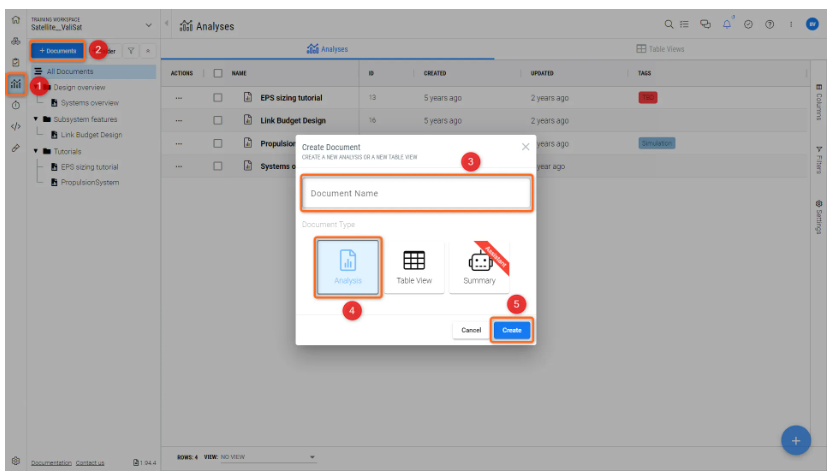This screenshot has width=828, height=472.
Task: Open the user avatar menu
Action: pyautogui.click(x=812, y=24)
